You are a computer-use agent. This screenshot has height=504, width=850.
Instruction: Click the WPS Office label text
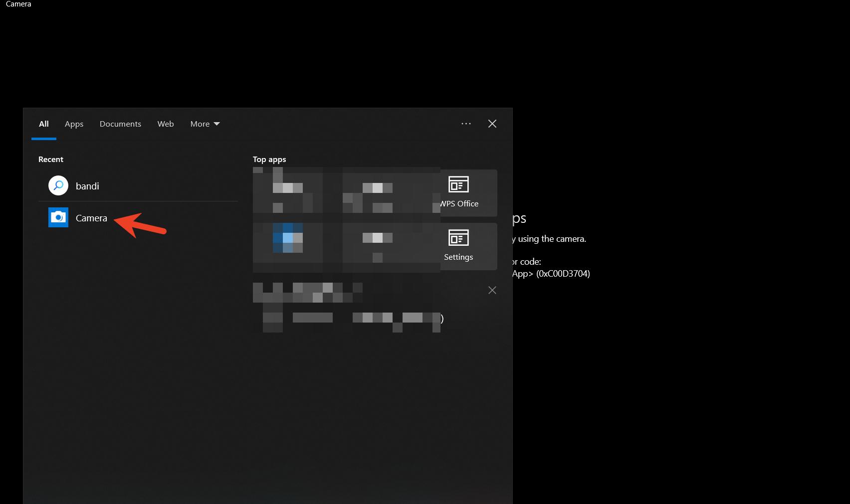[x=459, y=203]
